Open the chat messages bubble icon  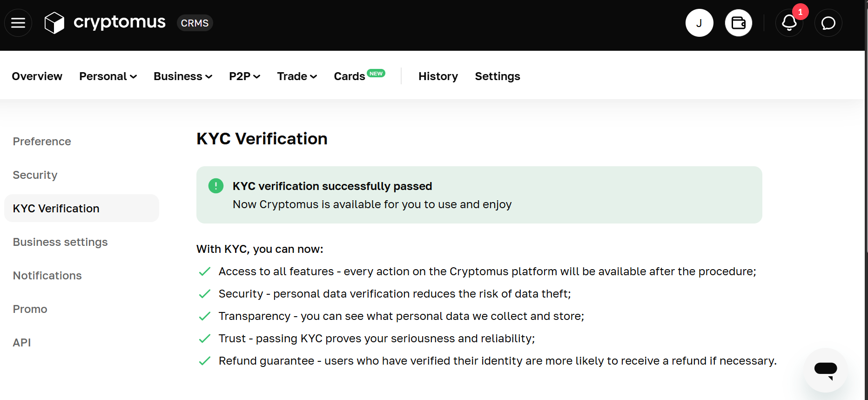(x=828, y=23)
